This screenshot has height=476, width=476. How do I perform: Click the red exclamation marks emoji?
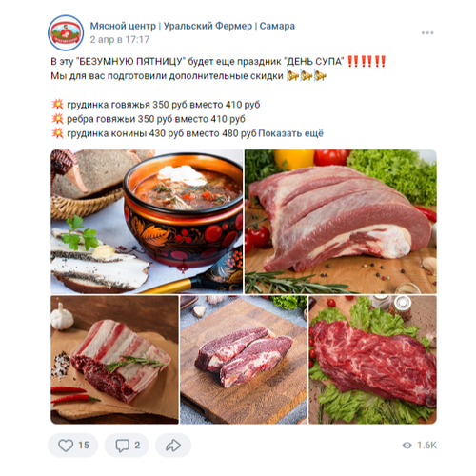click(x=367, y=61)
